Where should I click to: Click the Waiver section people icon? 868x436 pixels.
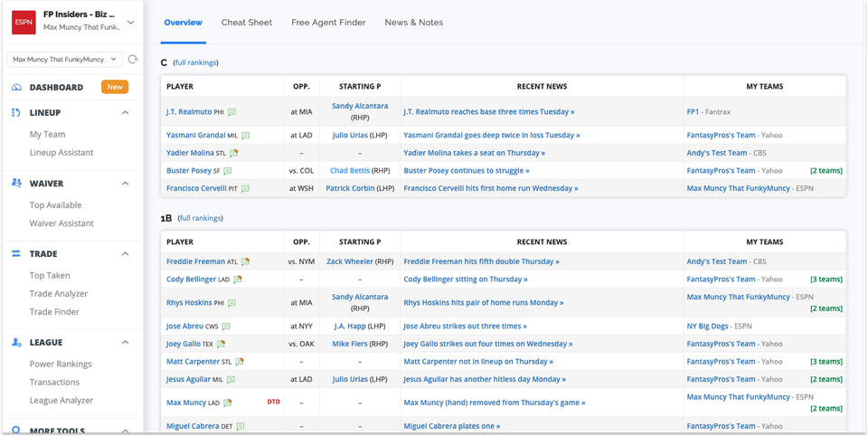[16, 184]
